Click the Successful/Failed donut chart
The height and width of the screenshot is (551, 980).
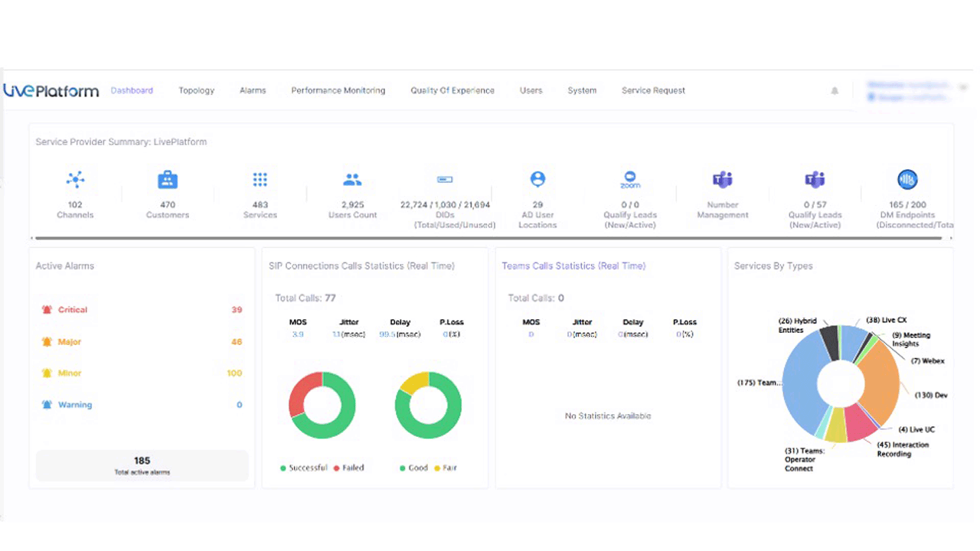pos(322,406)
